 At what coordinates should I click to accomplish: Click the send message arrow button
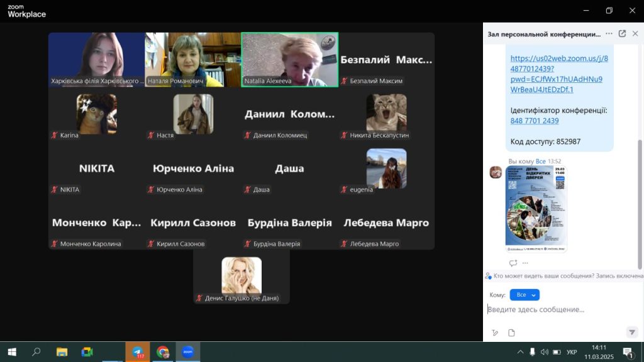coord(631,332)
